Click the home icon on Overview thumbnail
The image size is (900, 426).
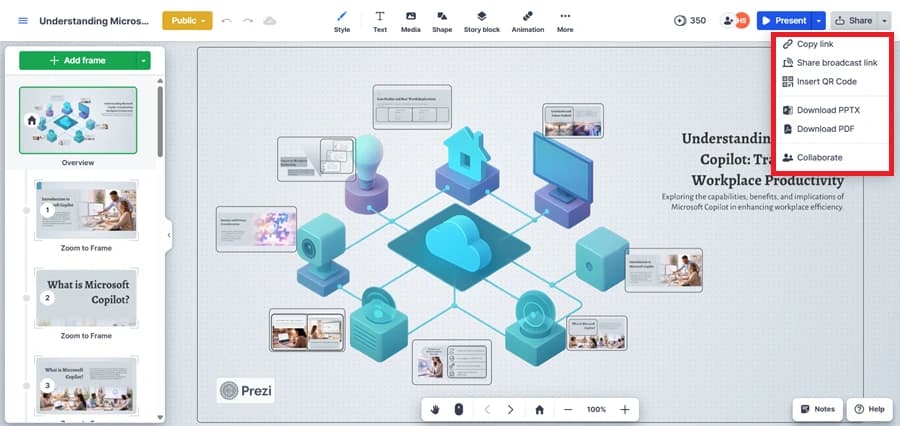(32, 121)
